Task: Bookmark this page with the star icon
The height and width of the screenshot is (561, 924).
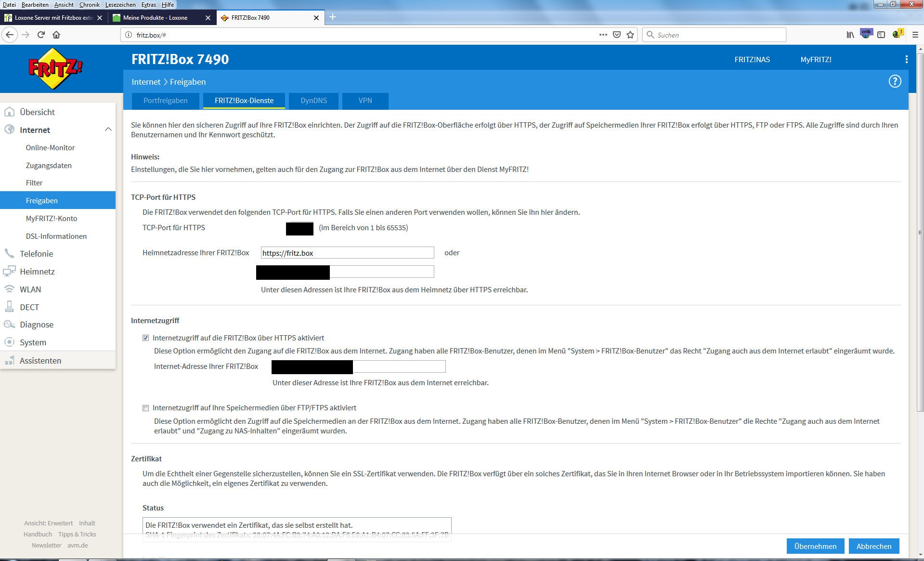Action: [630, 35]
